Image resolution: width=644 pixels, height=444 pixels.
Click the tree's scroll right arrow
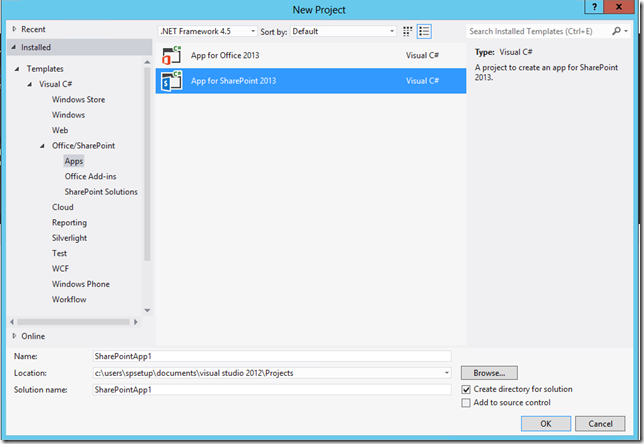(x=136, y=322)
